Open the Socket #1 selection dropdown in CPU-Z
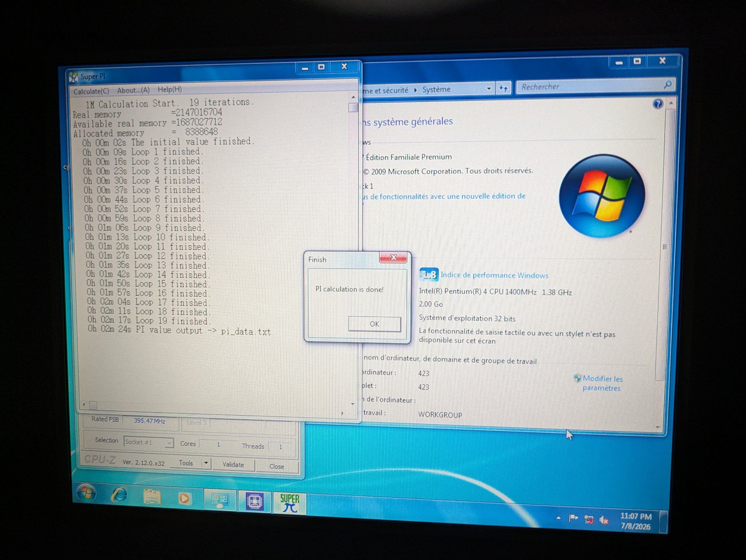 coord(148,442)
